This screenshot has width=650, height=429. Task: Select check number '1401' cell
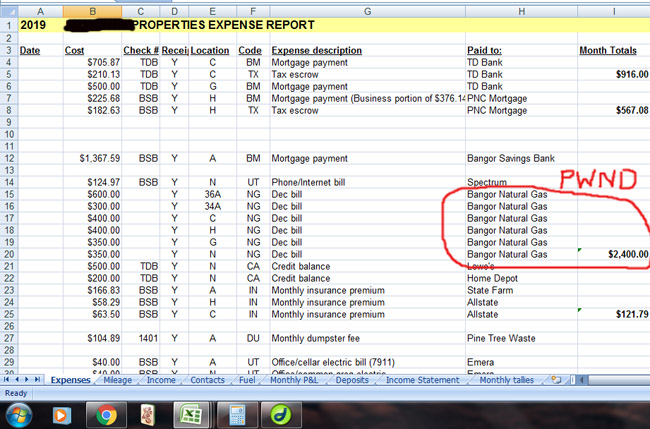coord(141,338)
